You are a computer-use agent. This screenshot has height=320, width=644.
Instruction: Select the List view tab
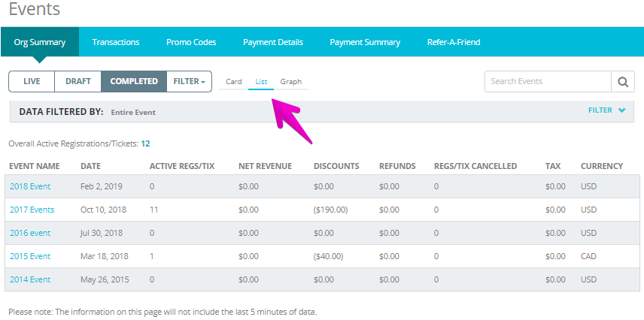point(261,82)
